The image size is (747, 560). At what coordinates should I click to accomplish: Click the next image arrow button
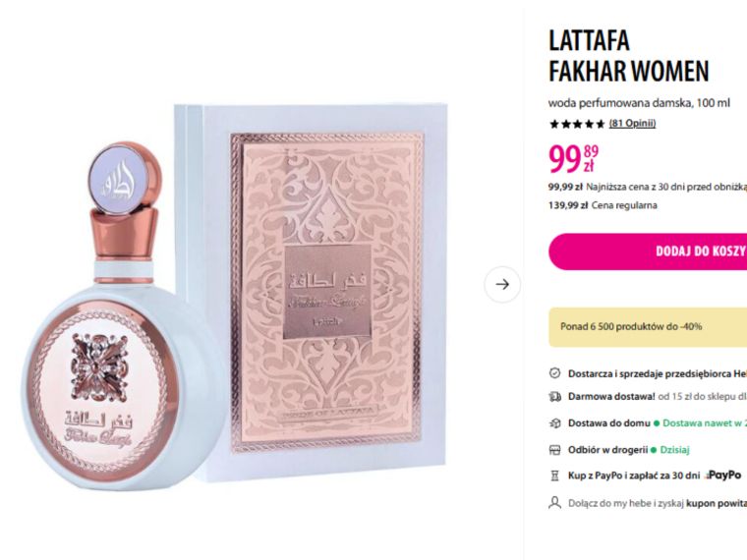pyautogui.click(x=502, y=284)
